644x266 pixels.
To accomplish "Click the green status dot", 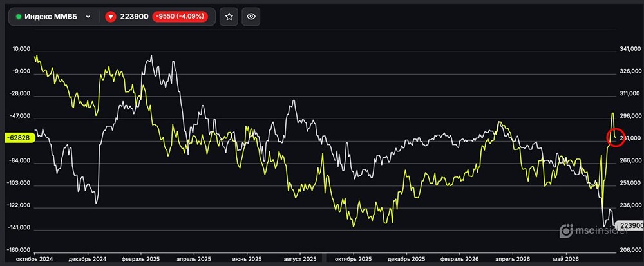I will [x=19, y=17].
